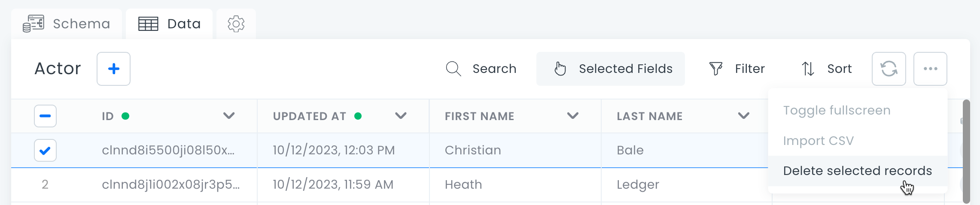
Task: Click the Filter funnel icon
Action: click(716, 69)
